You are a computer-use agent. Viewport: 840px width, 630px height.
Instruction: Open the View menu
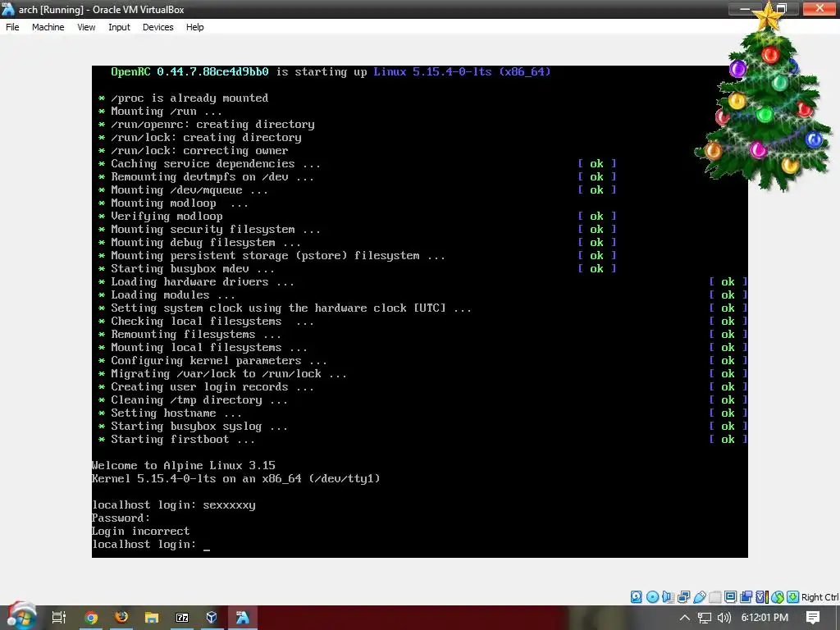[86, 27]
